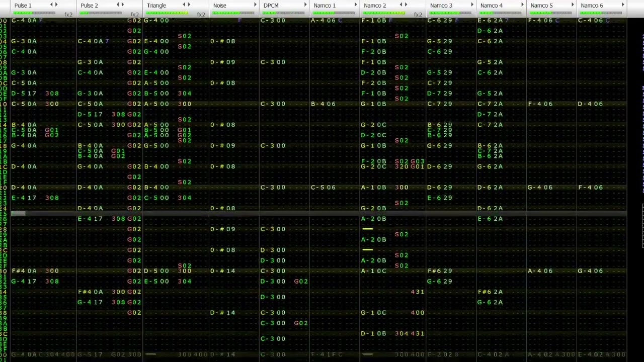The image size is (644, 362).
Task: Select the D-# 14 note in Noise
Action: point(223,313)
